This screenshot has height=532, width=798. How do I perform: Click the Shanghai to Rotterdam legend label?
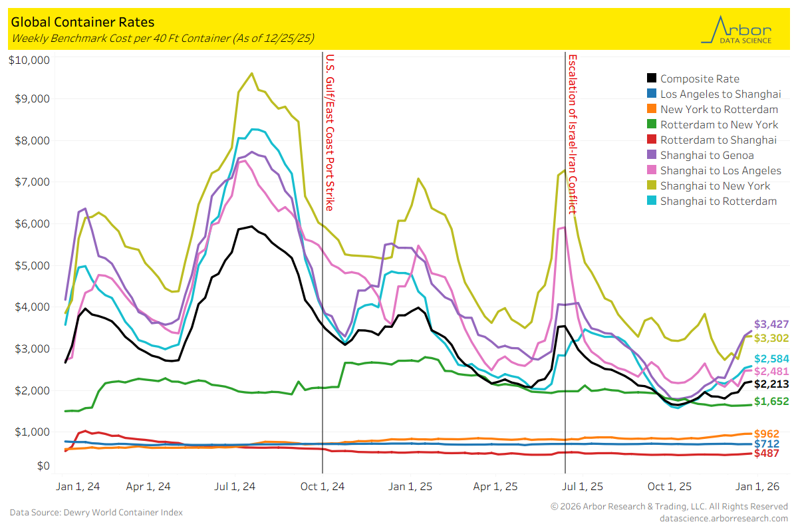(x=718, y=201)
